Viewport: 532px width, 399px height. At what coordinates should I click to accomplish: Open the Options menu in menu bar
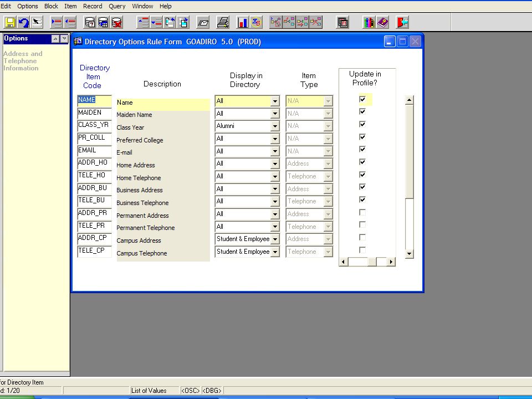point(28,6)
